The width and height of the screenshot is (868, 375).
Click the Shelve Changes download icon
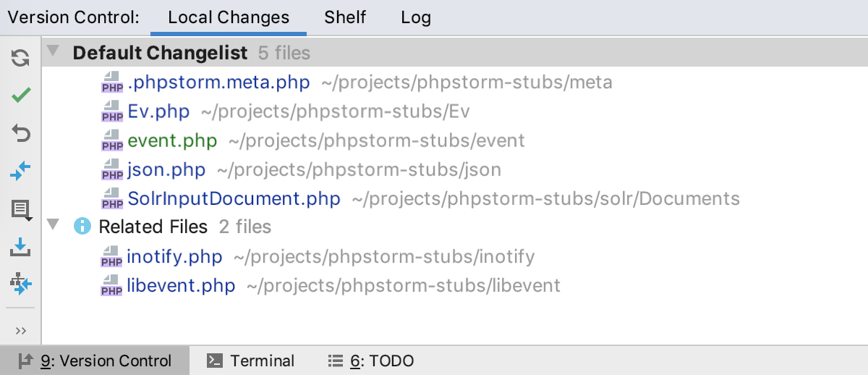[x=21, y=248]
